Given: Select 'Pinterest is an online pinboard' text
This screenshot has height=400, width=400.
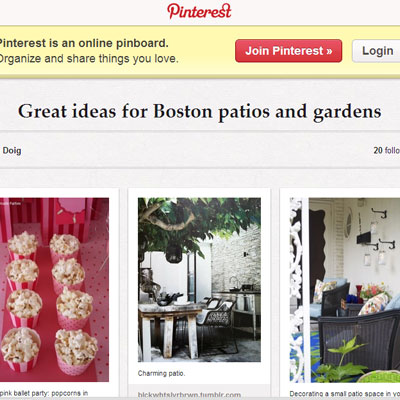Looking at the screenshot, I should 83,43.
